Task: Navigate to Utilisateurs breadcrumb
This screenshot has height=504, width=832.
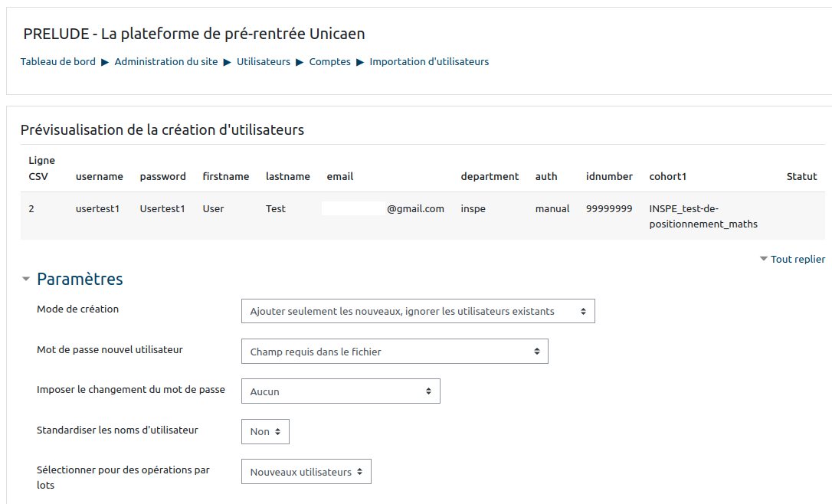Action: pos(264,61)
